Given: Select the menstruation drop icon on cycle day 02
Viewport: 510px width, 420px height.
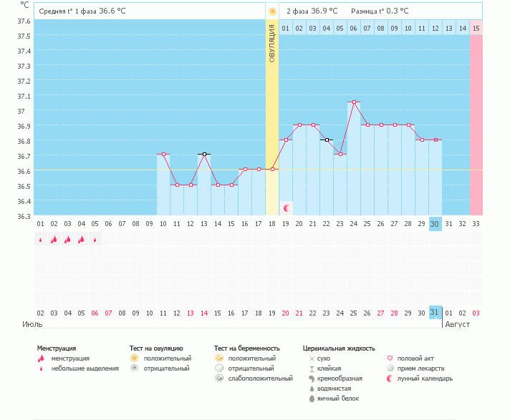Looking at the screenshot, I should pyautogui.click(x=54, y=240).
